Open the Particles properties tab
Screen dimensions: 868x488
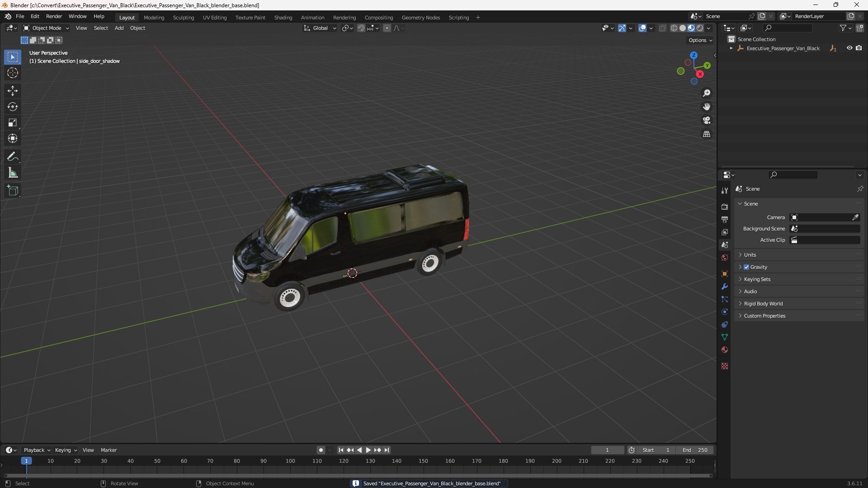725,299
